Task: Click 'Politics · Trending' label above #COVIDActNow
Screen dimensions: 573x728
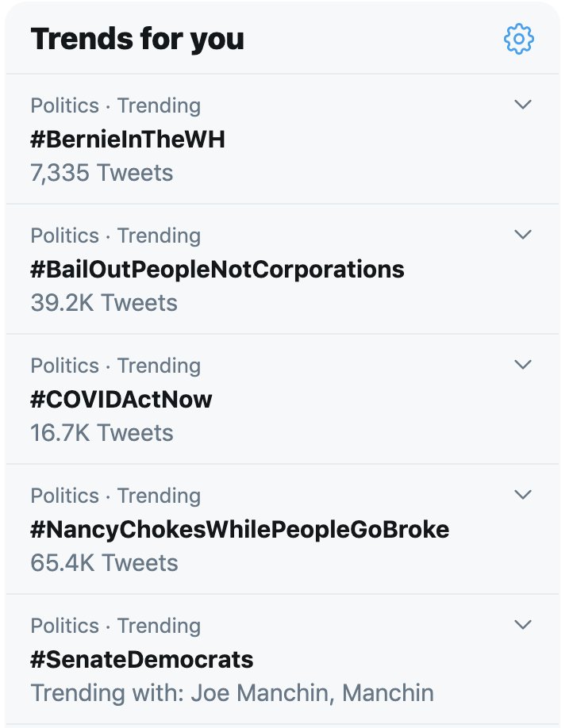Action: click(115, 366)
